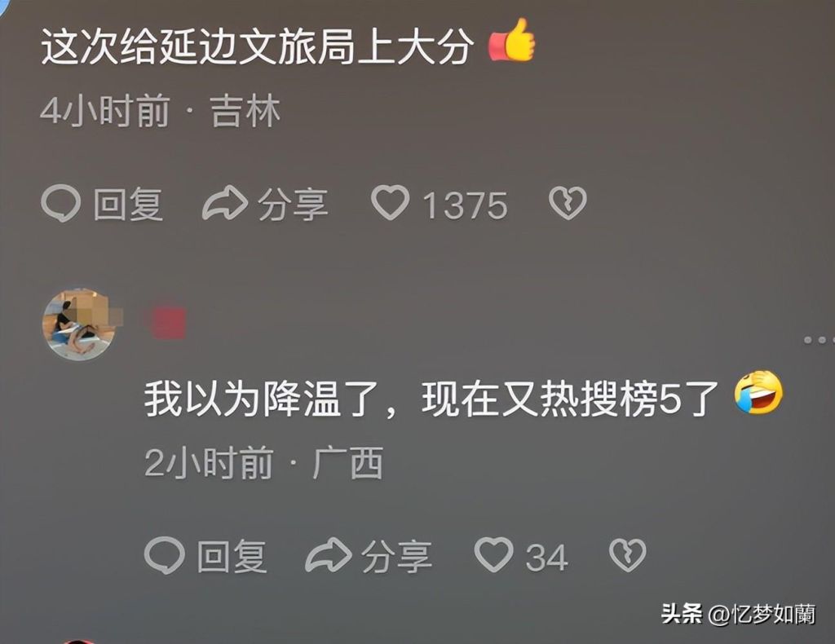Click the blurred username beside the avatar

pos(166,323)
